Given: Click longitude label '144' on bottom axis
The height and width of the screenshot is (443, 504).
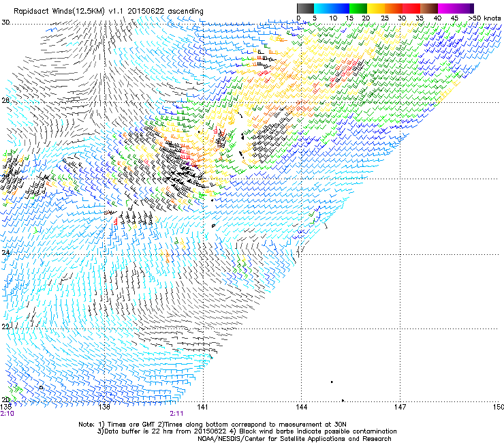Looking at the screenshot, I should pyautogui.click(x=301, y=408).
